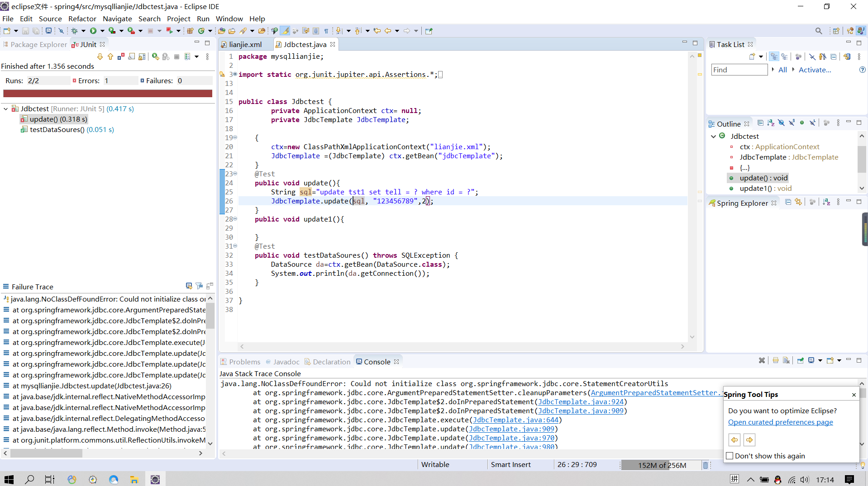Viewport: 868px width, 486px height.
Task: Click the garbage collector trash icon
Action: tap(705, 465)
